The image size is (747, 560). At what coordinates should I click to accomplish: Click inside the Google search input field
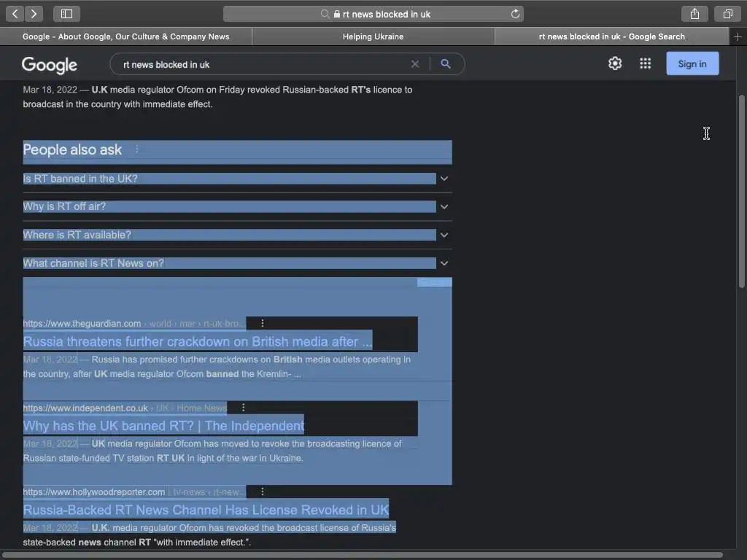coord(262,64)
